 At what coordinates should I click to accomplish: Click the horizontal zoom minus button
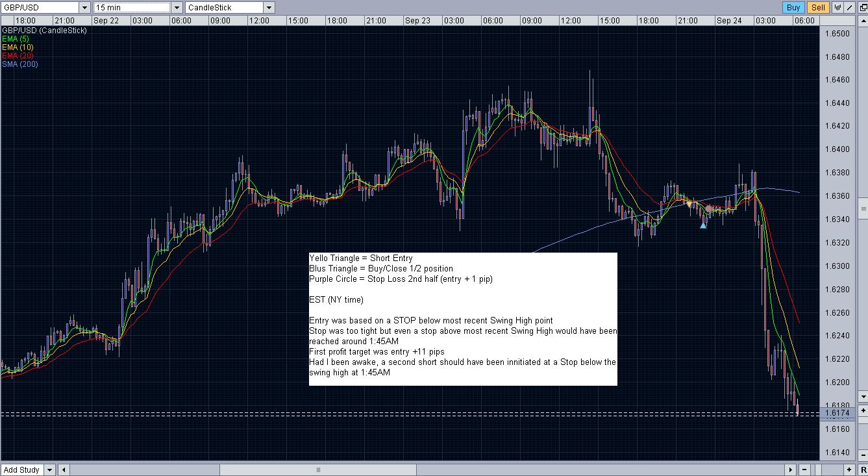pyautogui.click(x=804, y=470)
